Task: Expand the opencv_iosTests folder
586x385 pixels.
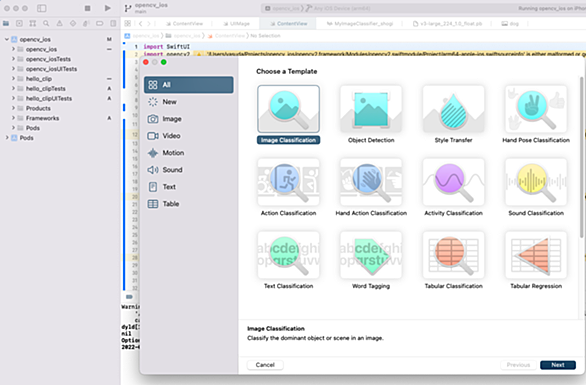Action: coord(13,59)
